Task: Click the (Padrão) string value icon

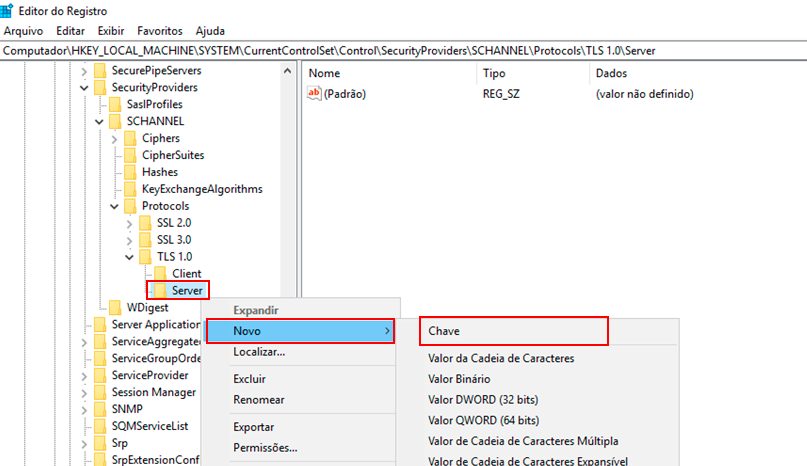Action: (314, 94)
